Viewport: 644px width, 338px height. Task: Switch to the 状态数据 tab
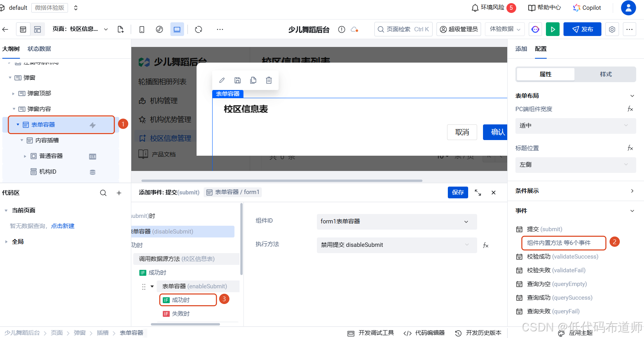point(39,49)
